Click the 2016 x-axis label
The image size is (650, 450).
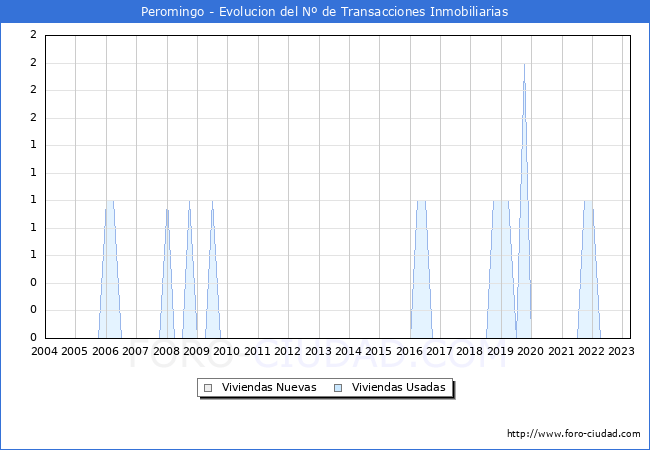pos(410,351)
